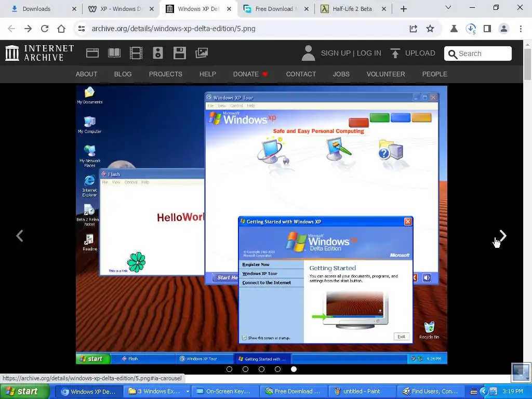Show next carousel image
Image resolution: width=532 pixels, height=399 pixels.
click(503, 236)
